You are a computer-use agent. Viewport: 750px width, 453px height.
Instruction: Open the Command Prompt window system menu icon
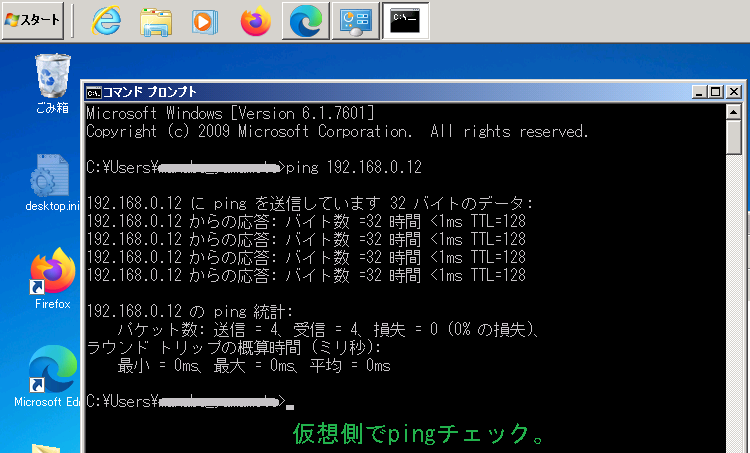pyautogui.click(x=94, y=91)
